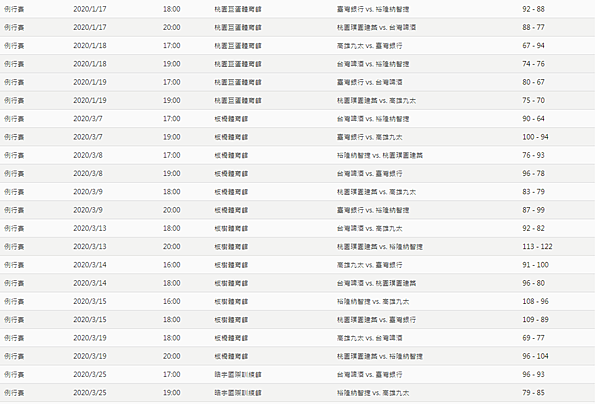Click the score 75 - 70
600x404 pixels.
click(x=533, y=101)
